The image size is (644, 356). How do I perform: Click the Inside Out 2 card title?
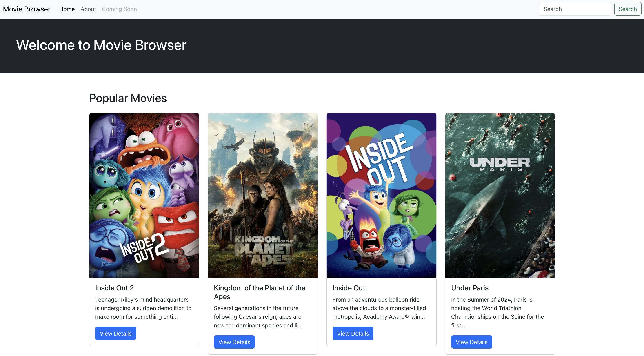point(115,288)
